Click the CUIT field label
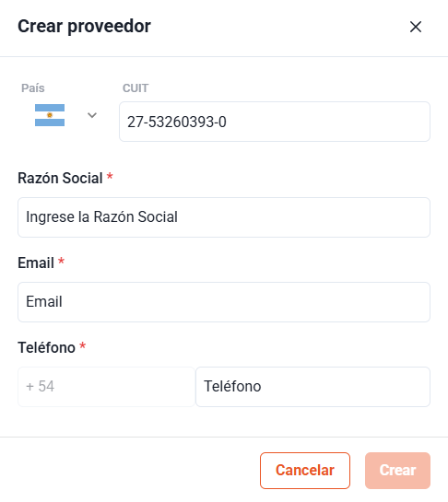 (136, 88)
